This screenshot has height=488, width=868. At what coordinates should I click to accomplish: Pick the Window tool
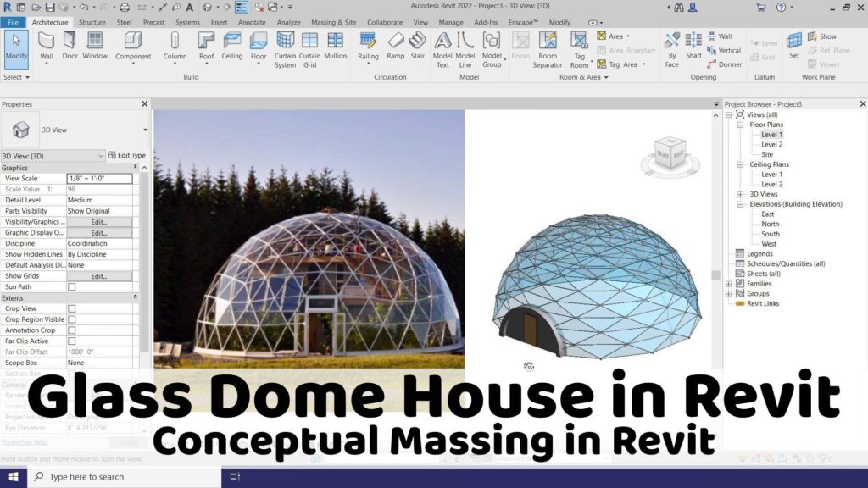click(95, 46)
